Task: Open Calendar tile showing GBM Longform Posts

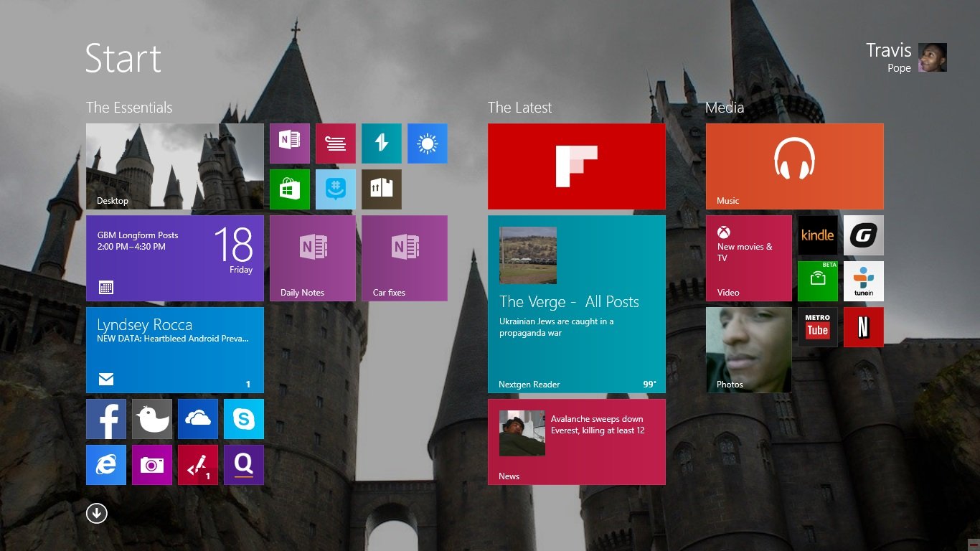Action: tap(175, 258)
